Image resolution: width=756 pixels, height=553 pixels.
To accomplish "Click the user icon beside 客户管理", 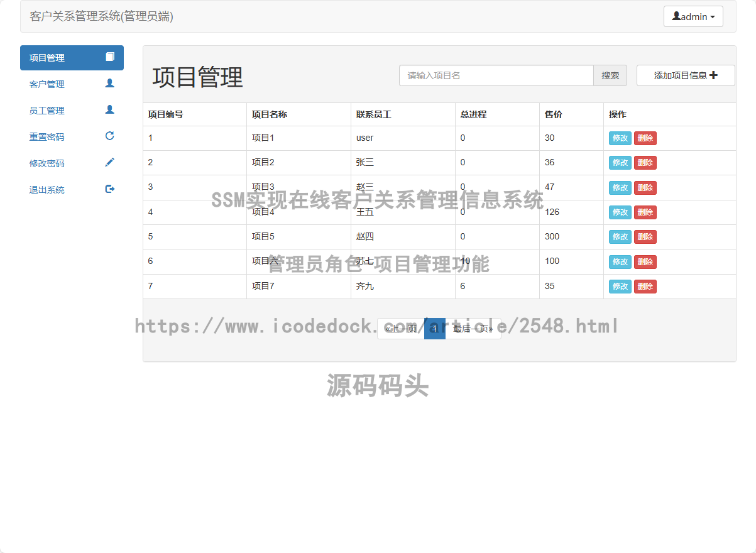I will (x=110, y=83).
